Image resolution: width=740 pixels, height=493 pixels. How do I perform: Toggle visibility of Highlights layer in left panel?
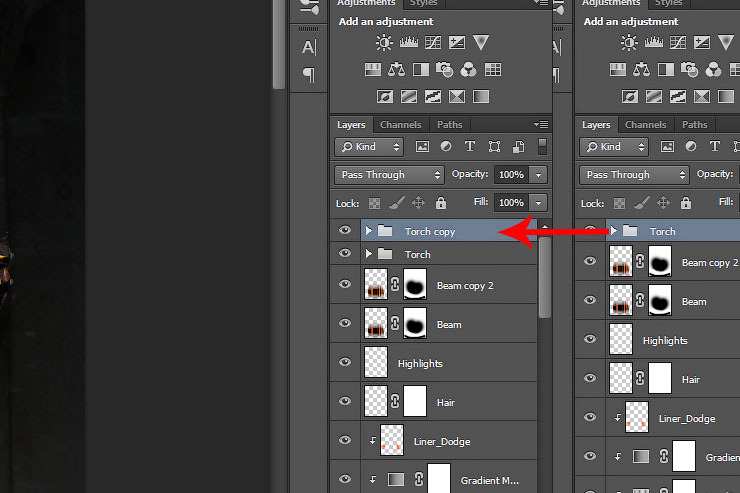coord(345,363)
